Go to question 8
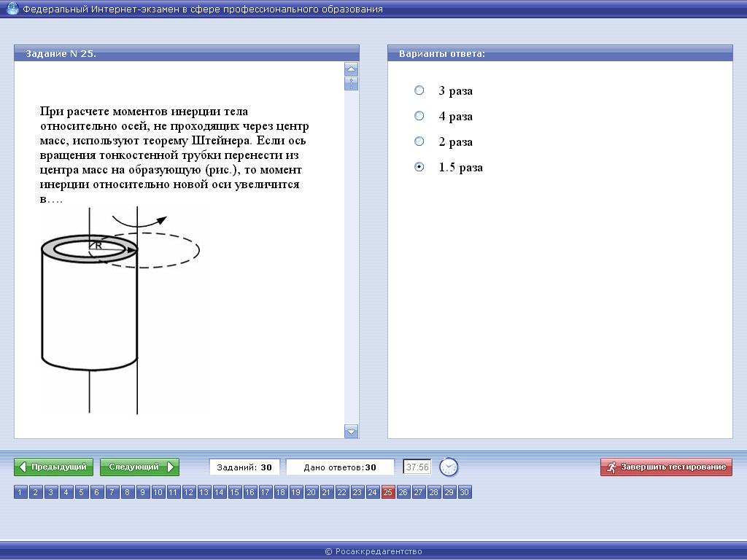Viewport: 747px width, 560px height. [x=127, y=492]
